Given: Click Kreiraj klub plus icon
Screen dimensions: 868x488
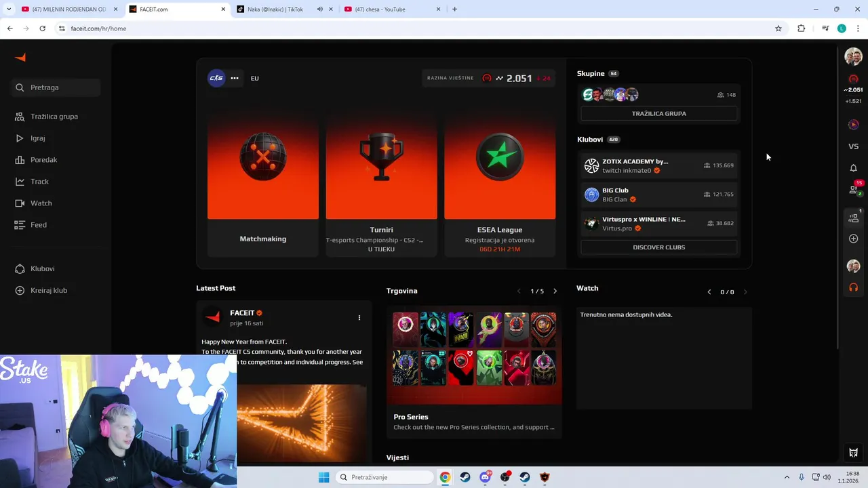Looking at the screenshot, I should (20, 291).
